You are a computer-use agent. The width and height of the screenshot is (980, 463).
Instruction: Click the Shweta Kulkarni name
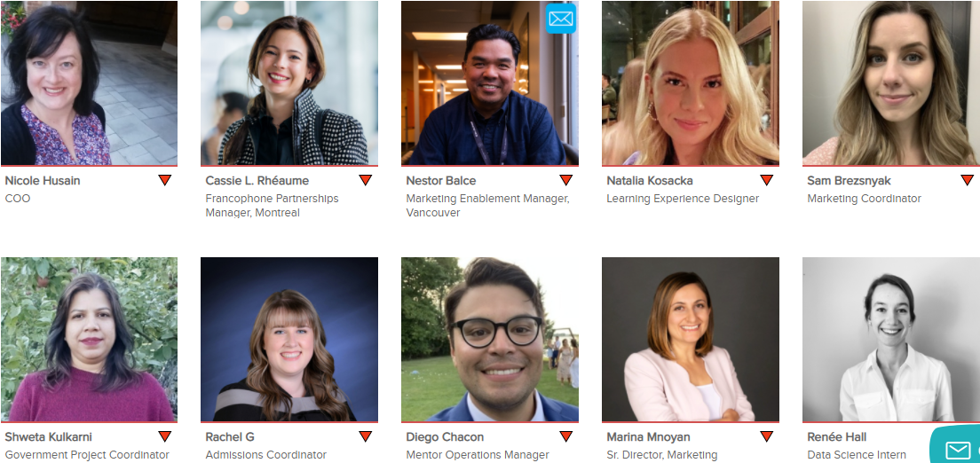click(48, 436)
